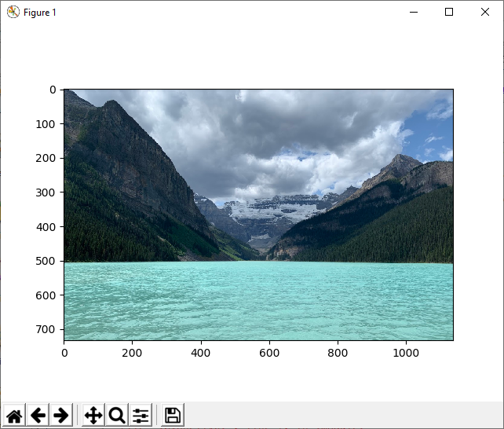The height and width of the screenshot is (429, 504).
Task: Click x-axis tick label 400
Action: (200, 353)
